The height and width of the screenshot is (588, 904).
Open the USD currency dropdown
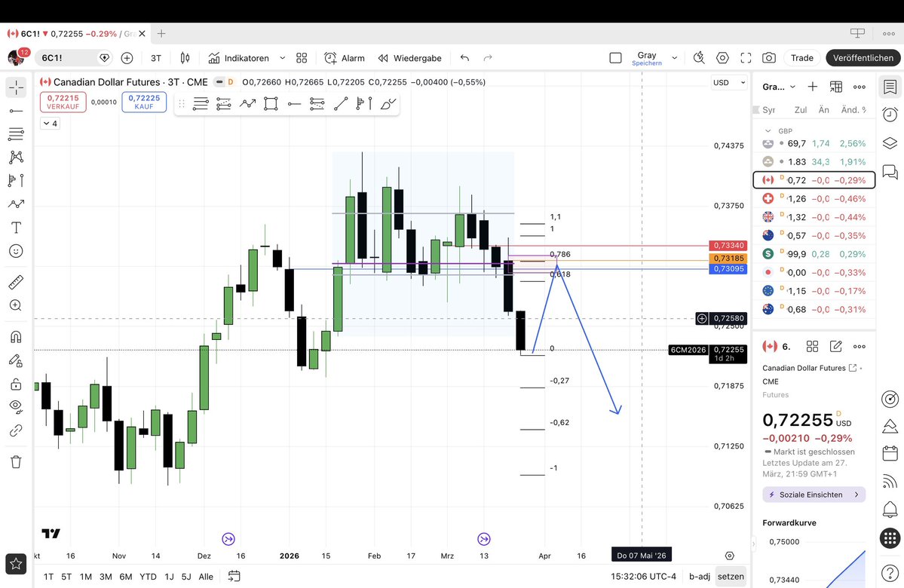(729, 82)
